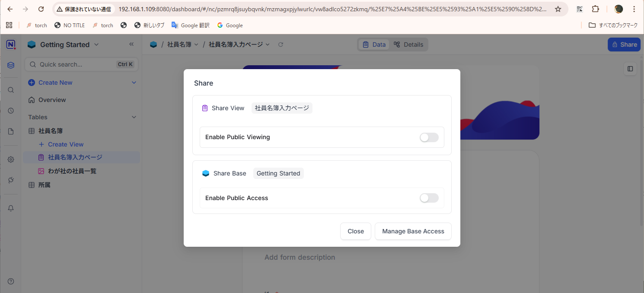The height and width of the screenshot is (293, 644).
Task: Select the Data tab
Action: tap(374, 45)
